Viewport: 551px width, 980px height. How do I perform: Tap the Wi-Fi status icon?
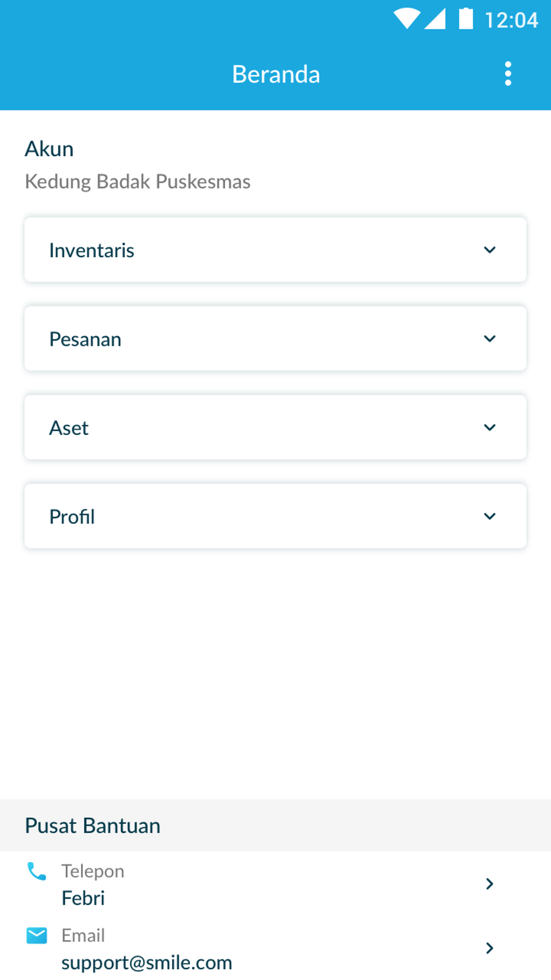pyautogui.click(x=406, y=19)
